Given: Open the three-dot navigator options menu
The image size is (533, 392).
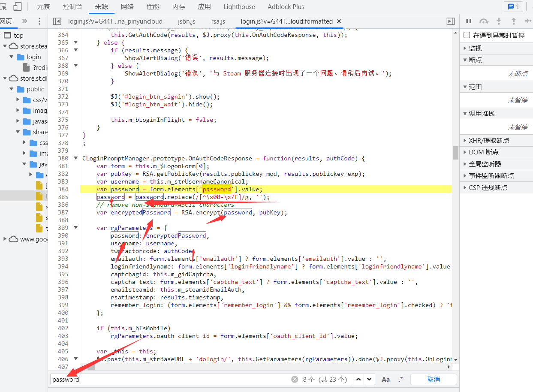Looking at the screenshot, I should coord(39,21).
